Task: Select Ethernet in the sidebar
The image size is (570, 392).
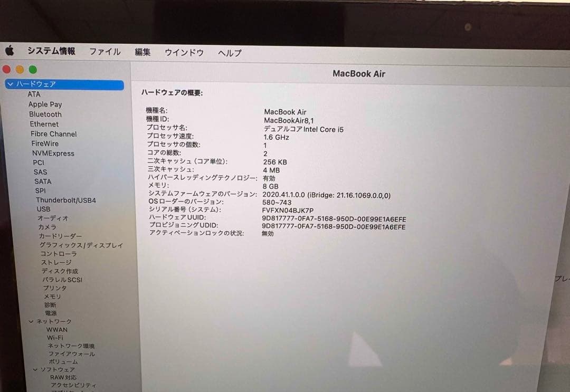Action: [x=44, y=124]
